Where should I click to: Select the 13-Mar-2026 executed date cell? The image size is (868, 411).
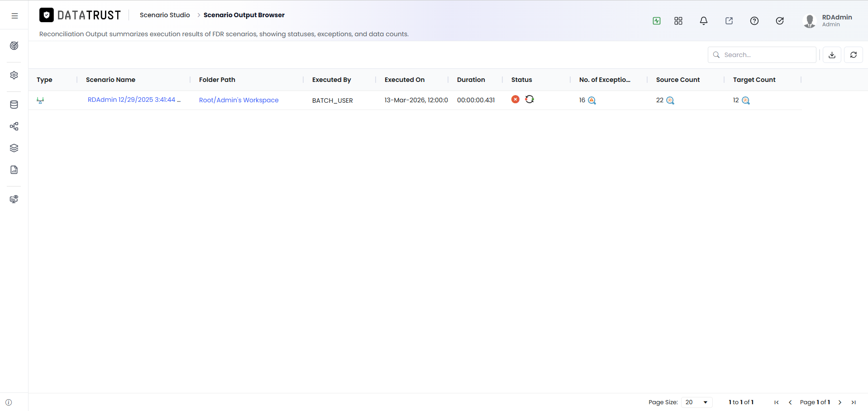pyautogui.click(x=416, y=100)
